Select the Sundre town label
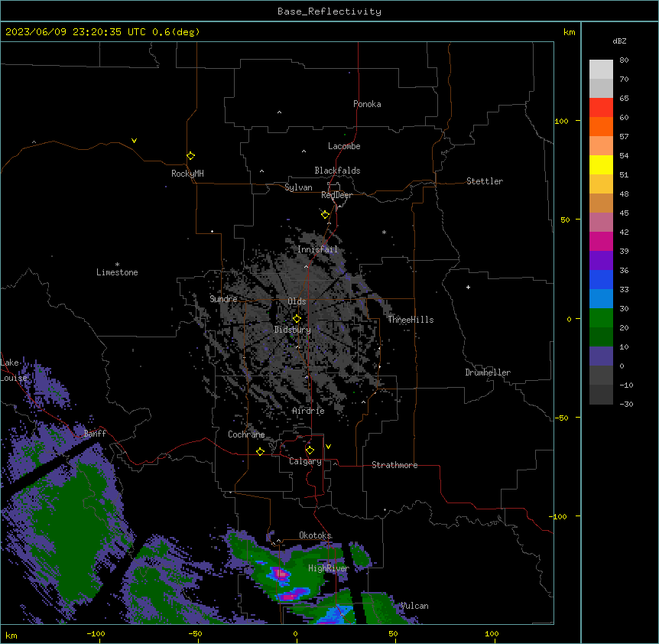The image size is (659, 644). point(223,299)
